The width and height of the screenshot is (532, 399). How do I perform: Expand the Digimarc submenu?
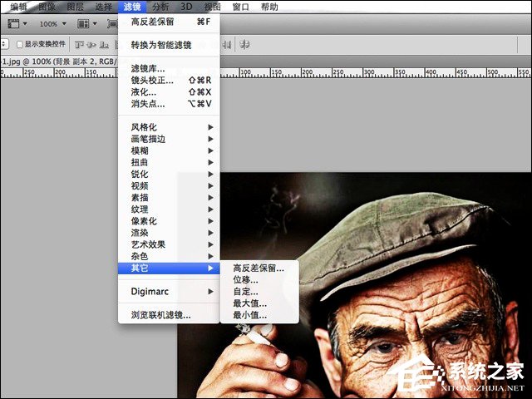coord(169,292)
